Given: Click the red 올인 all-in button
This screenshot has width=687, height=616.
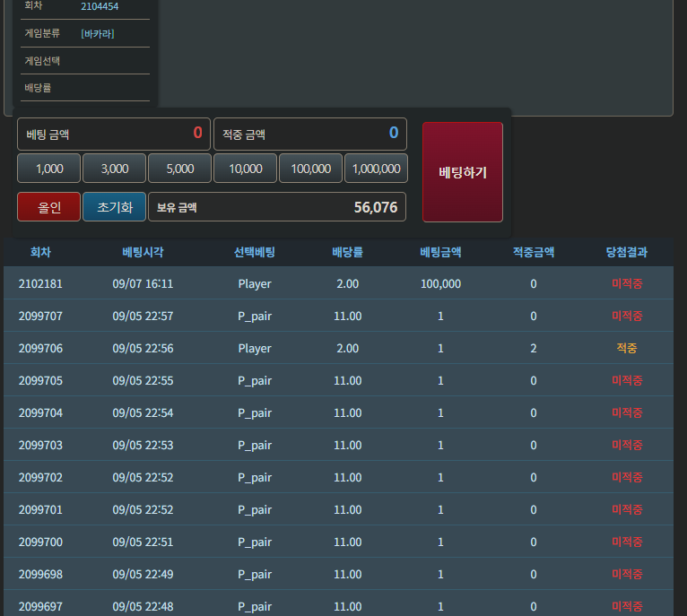Looking at the screenshot, I should 49,207.
